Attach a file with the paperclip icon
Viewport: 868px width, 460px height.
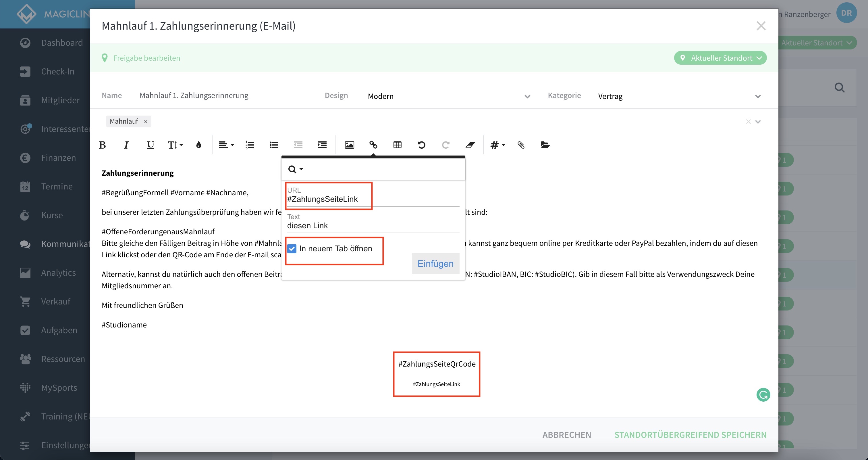tap(521, 145)
